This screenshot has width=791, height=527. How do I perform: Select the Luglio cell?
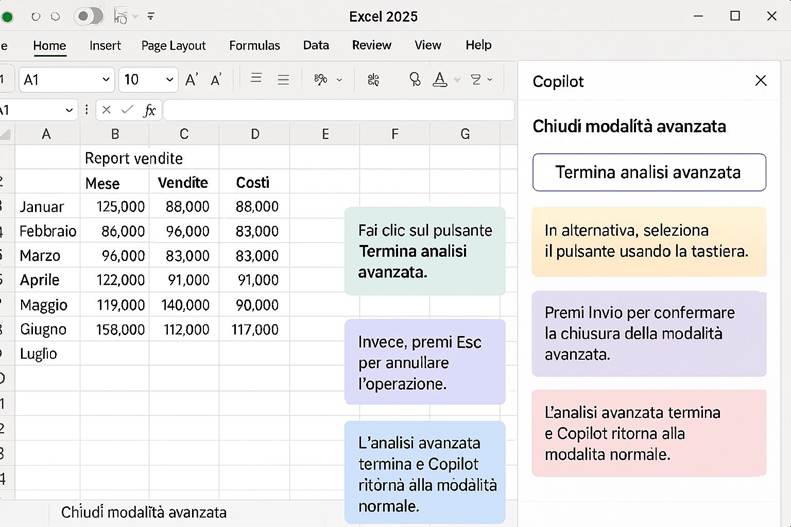[x=47, y=354]
